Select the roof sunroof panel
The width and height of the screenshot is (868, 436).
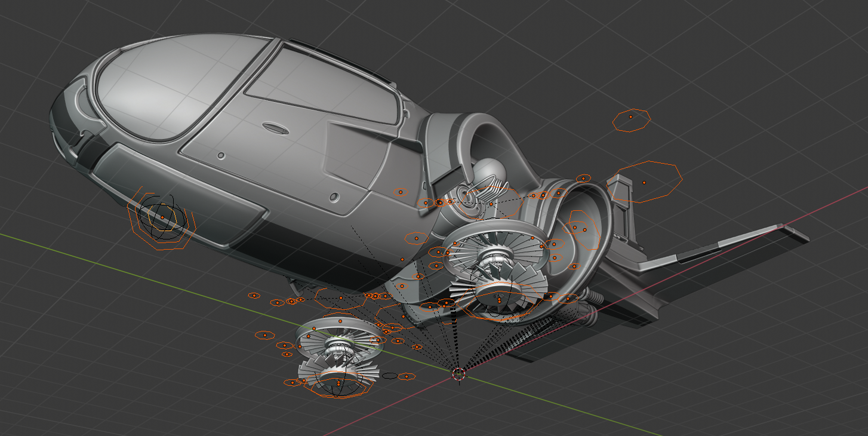341,60
